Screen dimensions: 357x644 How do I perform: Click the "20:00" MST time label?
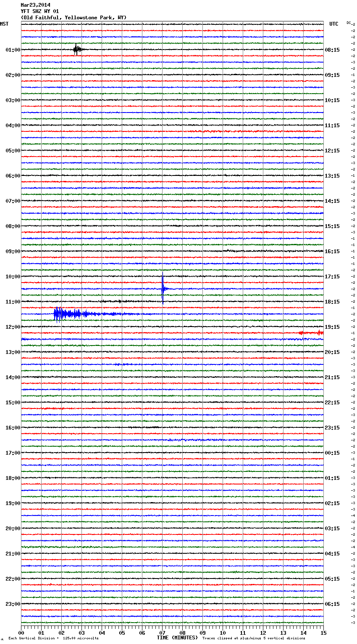13,529
